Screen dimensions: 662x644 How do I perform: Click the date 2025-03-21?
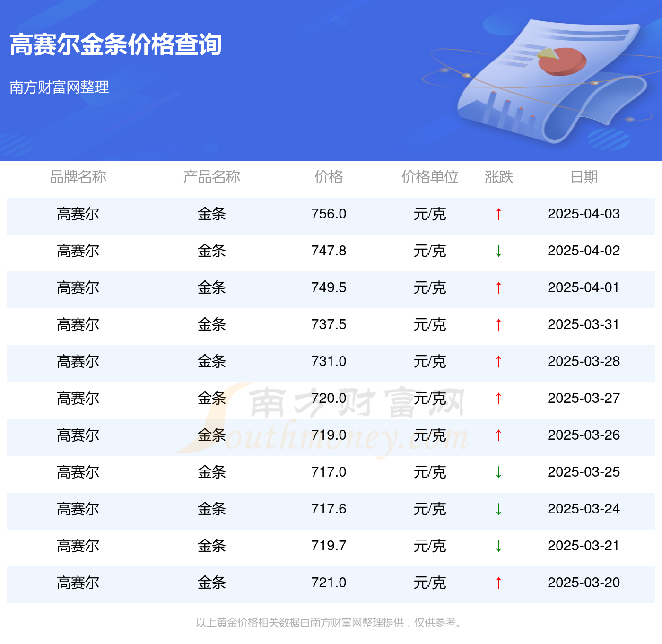pos(584,546)
